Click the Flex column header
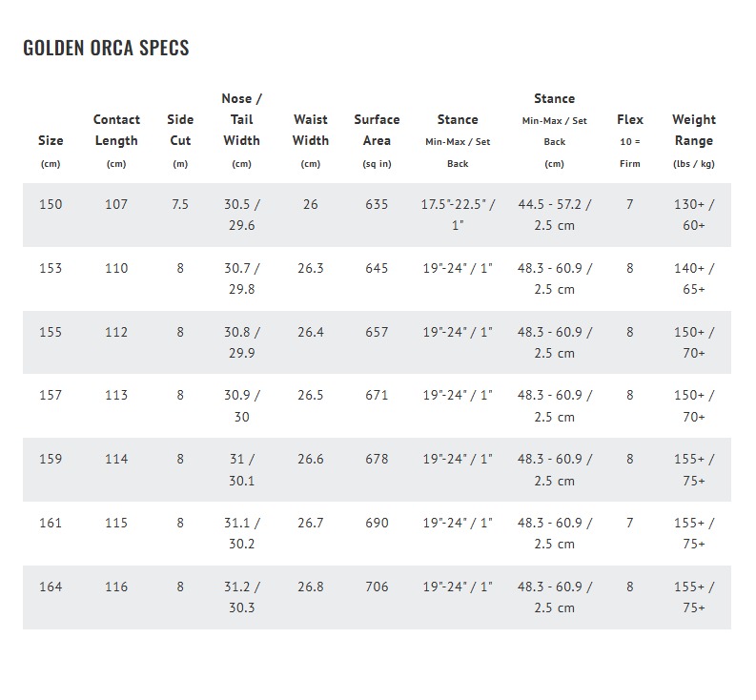The height and width of the screenshot is (700, 756). point(630,120)
